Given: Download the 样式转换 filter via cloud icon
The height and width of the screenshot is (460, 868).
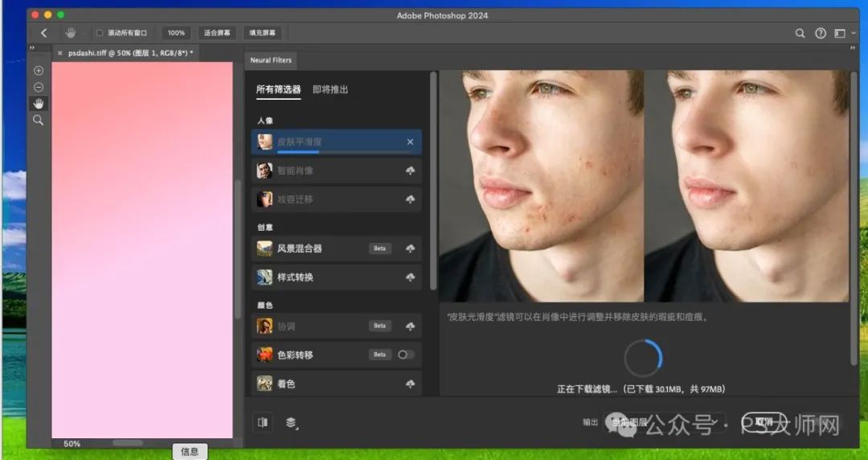Looking at the screenshot, I should 410,277.
